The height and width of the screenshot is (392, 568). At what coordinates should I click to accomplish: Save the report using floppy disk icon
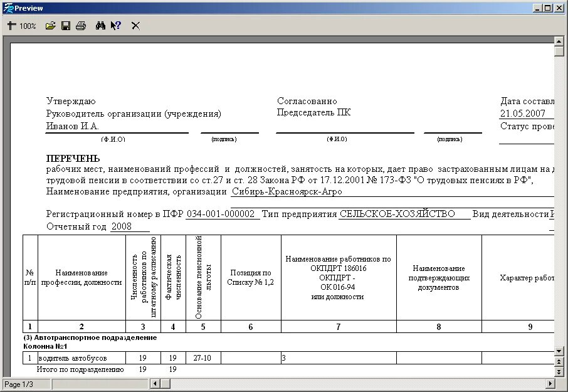point(66,26)
